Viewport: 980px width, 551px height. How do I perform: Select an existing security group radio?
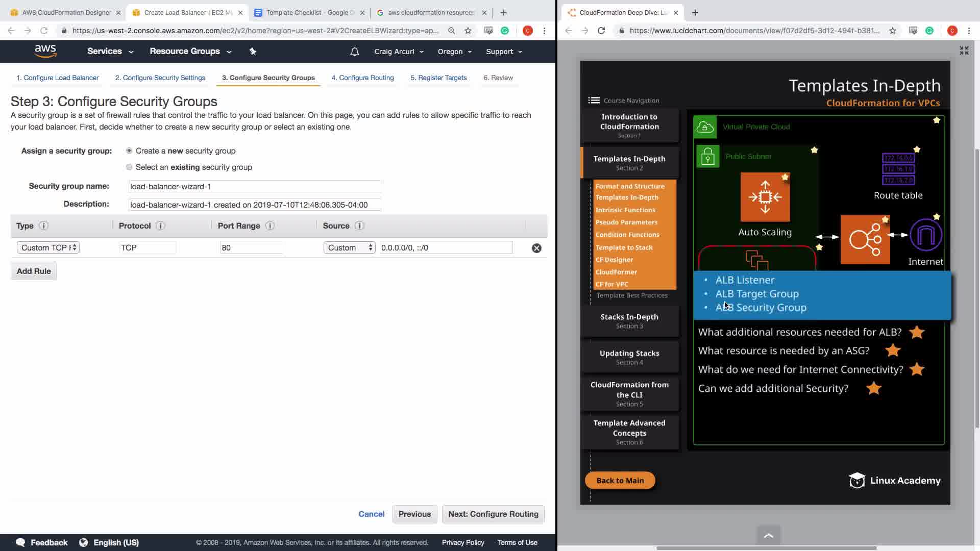pos(129,167)
